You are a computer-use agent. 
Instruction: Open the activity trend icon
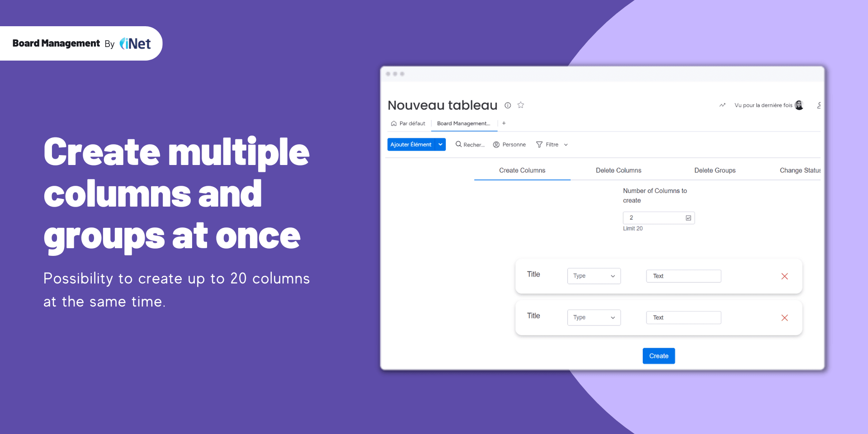coord(722,105)
